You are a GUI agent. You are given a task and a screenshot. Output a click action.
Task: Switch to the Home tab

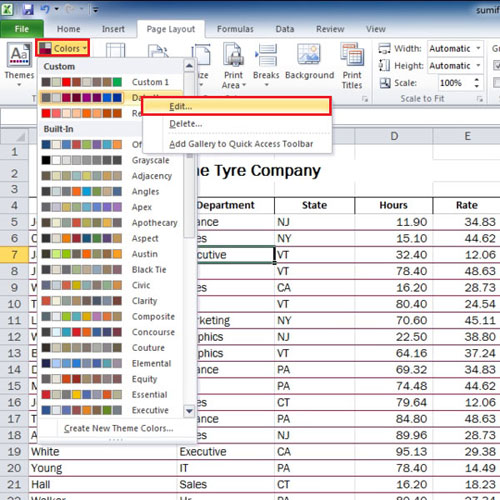tap(68, 29)
